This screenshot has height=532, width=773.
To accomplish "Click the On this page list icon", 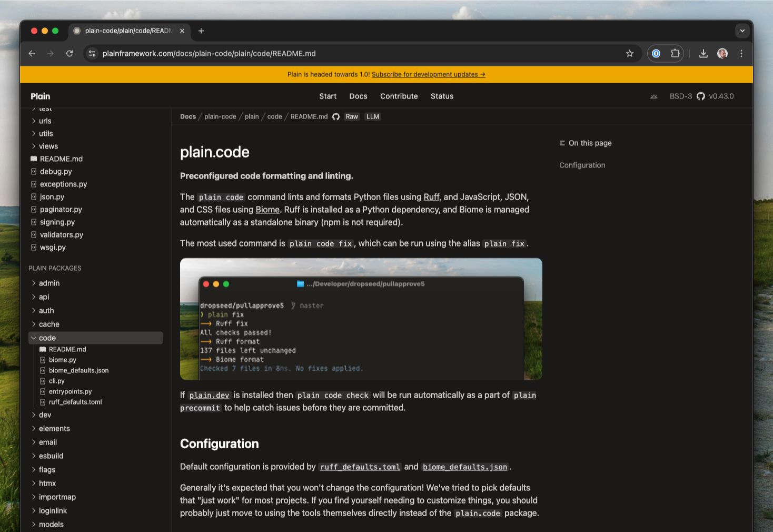I will point(562,143).
